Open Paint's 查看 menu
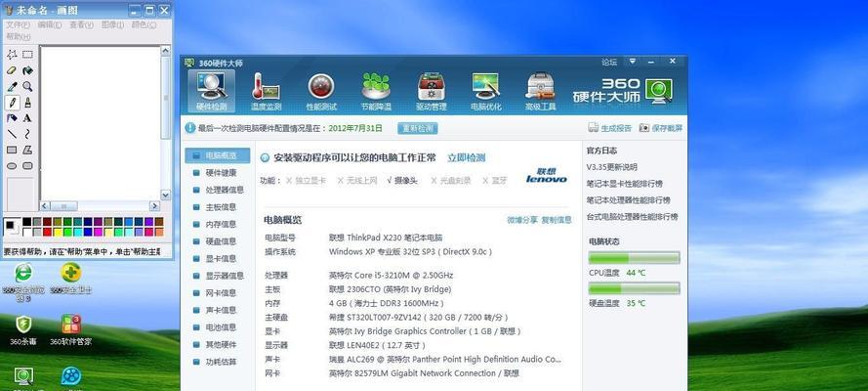Viewport: 868px width, 391px height. click(x=81, y=24)
